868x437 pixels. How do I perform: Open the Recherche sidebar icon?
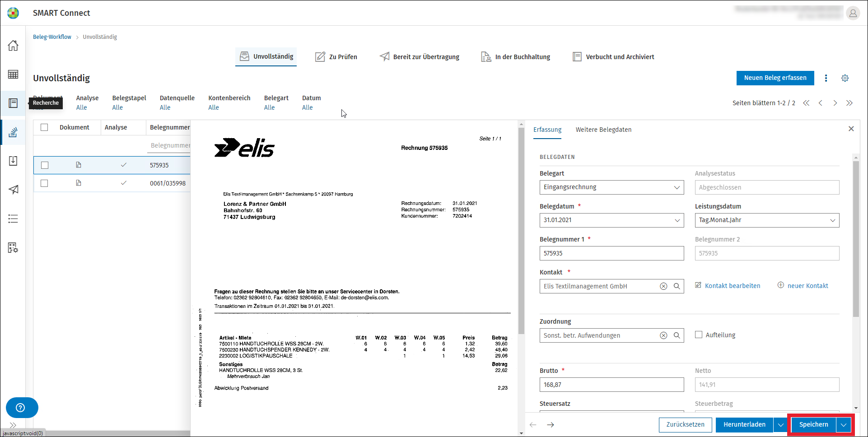(x=13, y=103)
